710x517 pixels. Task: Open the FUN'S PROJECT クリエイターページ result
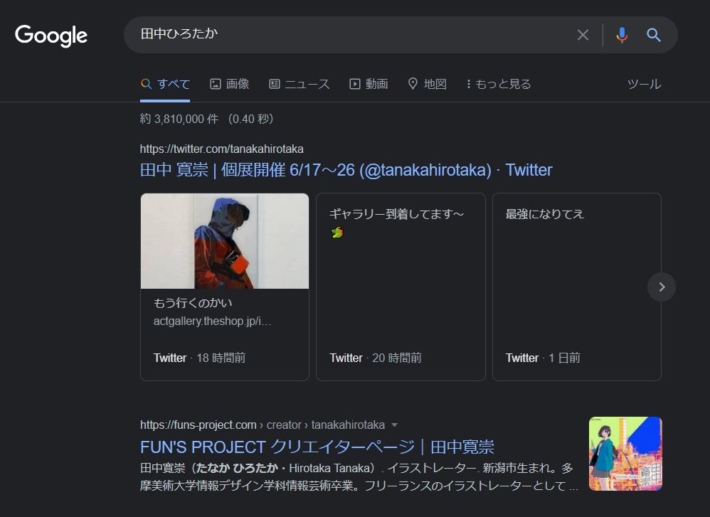(x=317, y=447)
